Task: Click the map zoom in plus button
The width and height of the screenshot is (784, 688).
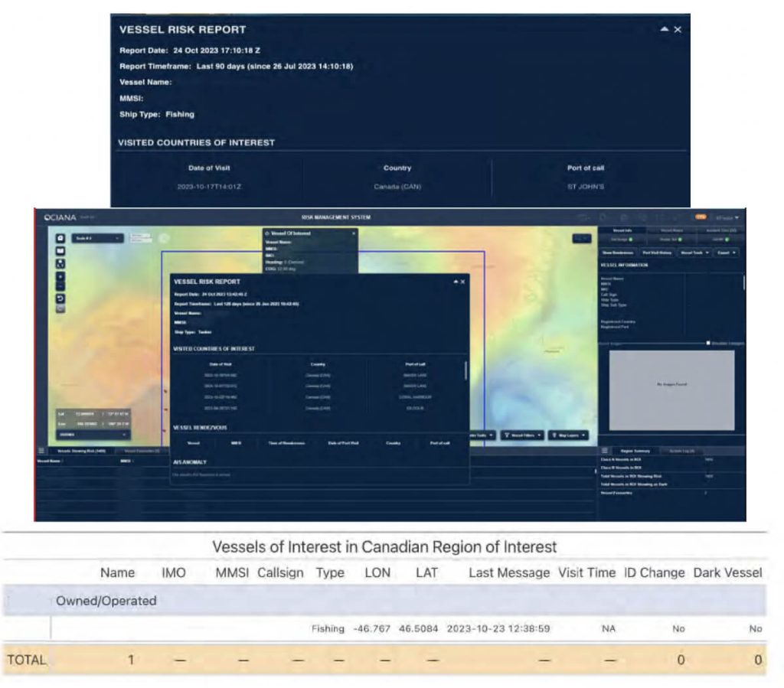Action: 60,276
